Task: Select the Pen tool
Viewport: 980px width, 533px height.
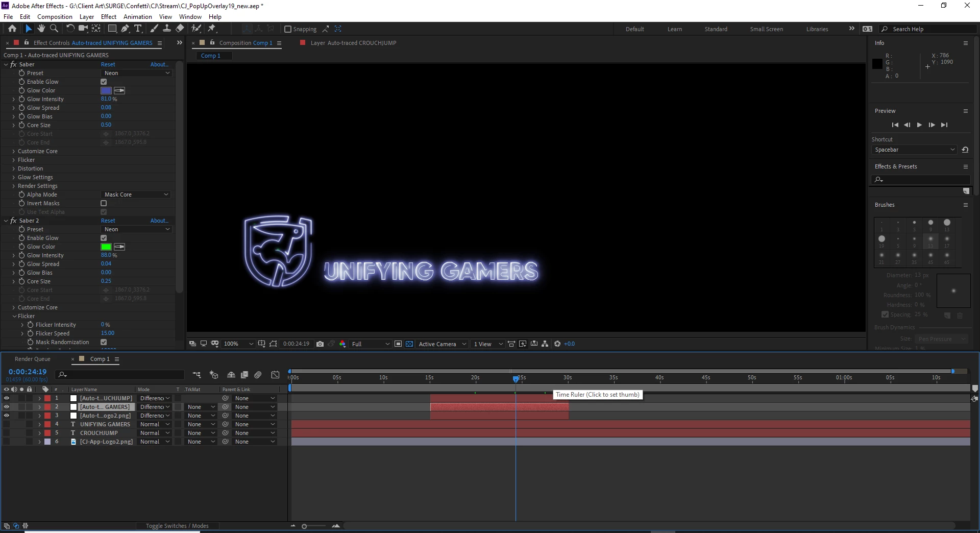Action: click(125, 29)
